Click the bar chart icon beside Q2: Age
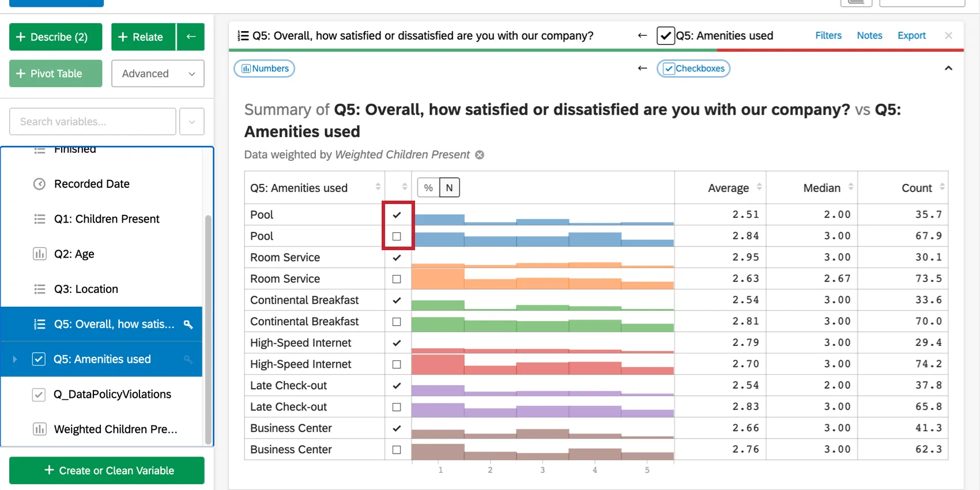 coord(39,254)
